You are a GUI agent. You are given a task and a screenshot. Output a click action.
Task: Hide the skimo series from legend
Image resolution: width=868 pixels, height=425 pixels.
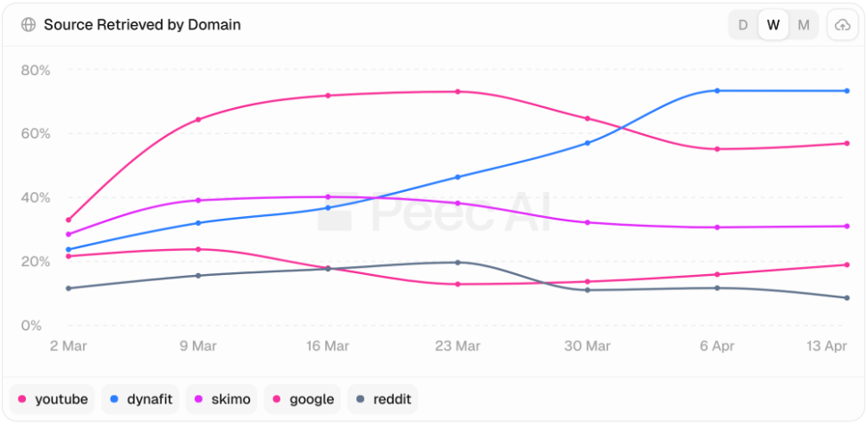pyautogui.click(x=221, y=399)
